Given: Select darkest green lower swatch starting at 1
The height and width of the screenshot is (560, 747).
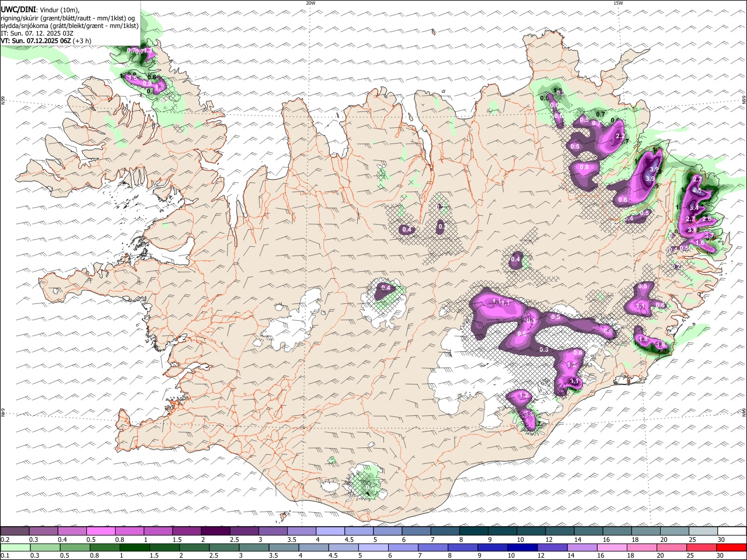Looking at the screenshot, I should [x=135, y=548].
